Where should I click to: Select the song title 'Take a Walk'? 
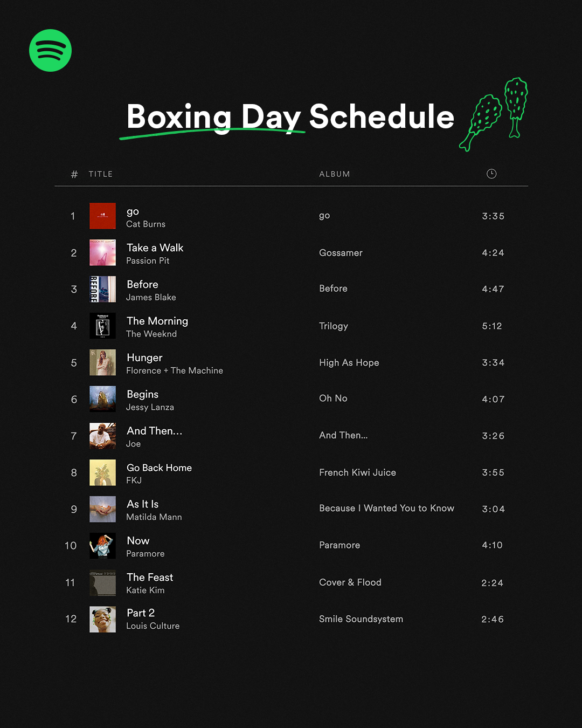click(x=155, y=248)
